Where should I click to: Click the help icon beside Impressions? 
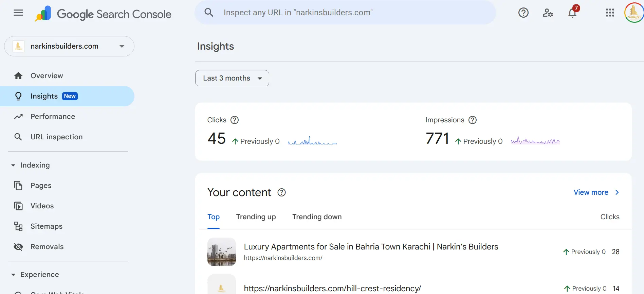473,120
